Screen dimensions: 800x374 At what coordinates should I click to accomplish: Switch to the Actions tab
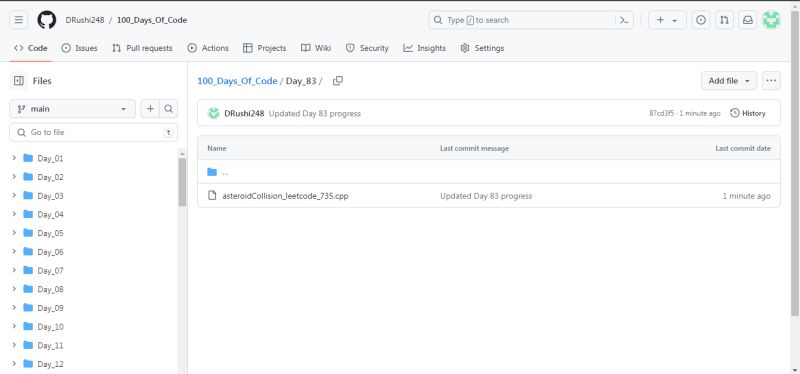(x=208, y=48)
